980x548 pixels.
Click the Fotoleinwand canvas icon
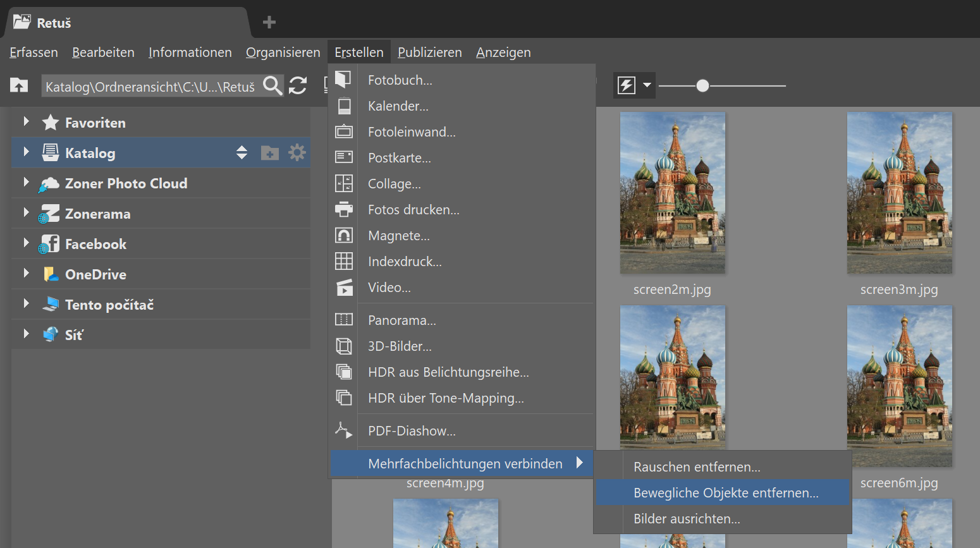(x=343, y=131)
